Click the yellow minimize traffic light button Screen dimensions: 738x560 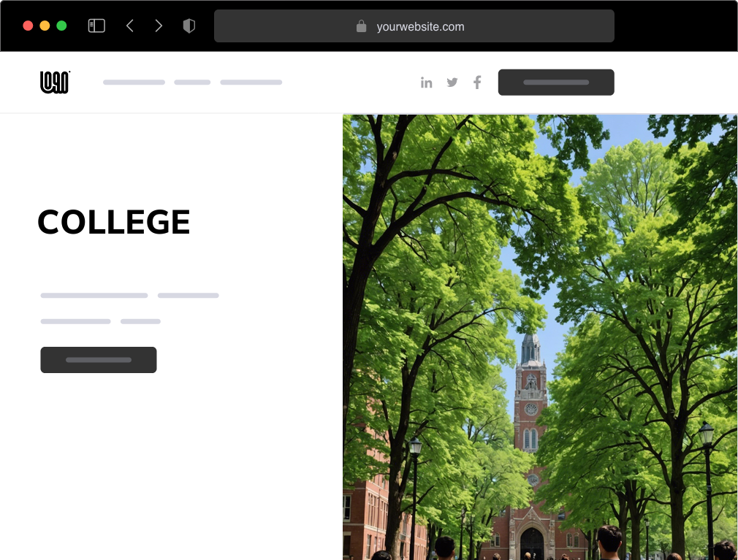45,25
